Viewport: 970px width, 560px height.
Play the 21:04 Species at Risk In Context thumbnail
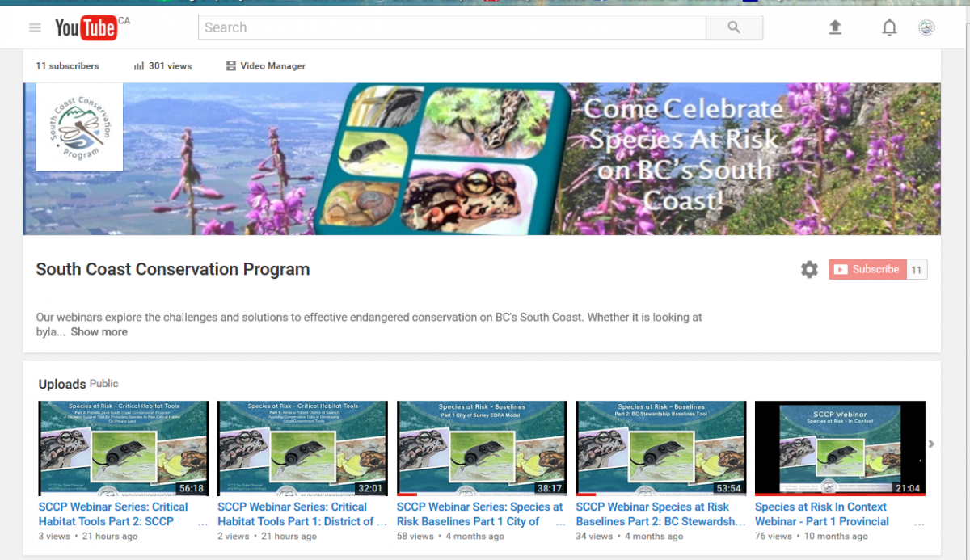(840, 448)
